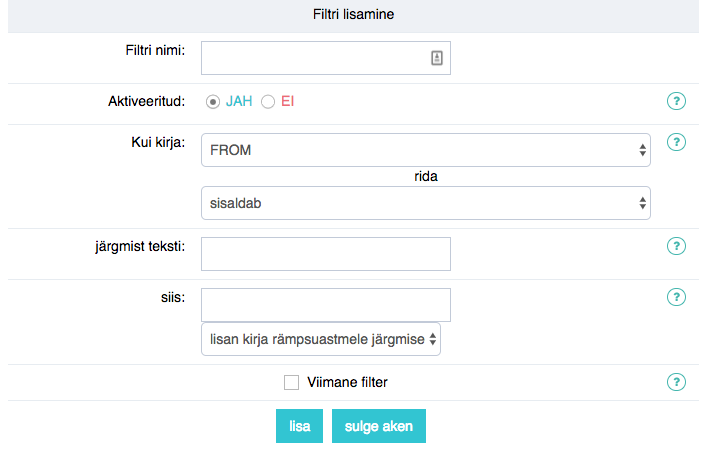Click the sulge aken button
Viewport: 705px width, 451px height.
coord(379,426)
